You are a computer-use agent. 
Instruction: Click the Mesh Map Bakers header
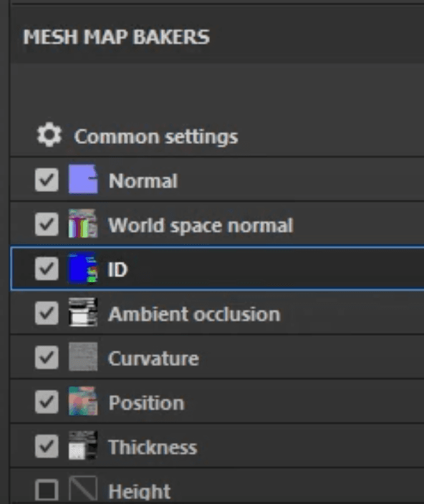point(116,37)
